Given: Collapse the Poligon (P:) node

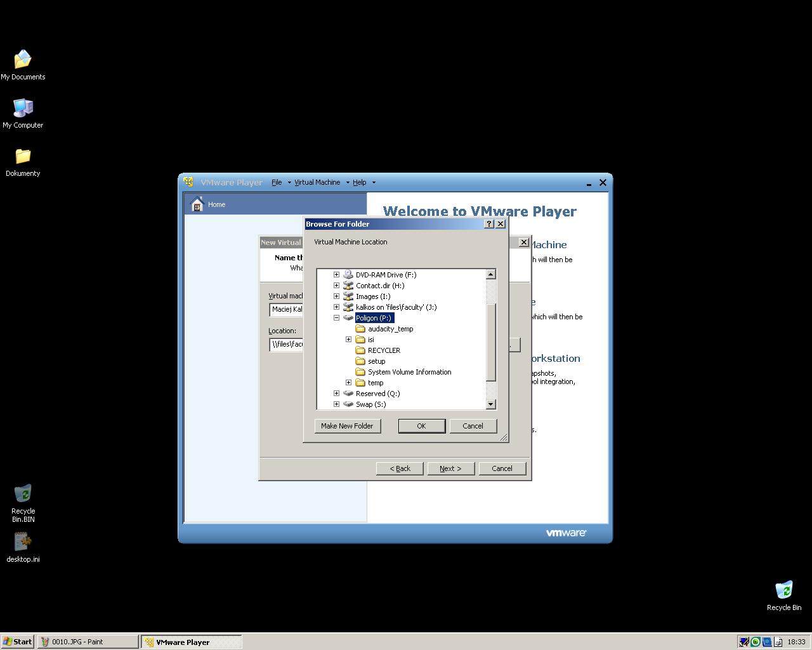Looking at the screenshot, I should click(x=337, y=318).
